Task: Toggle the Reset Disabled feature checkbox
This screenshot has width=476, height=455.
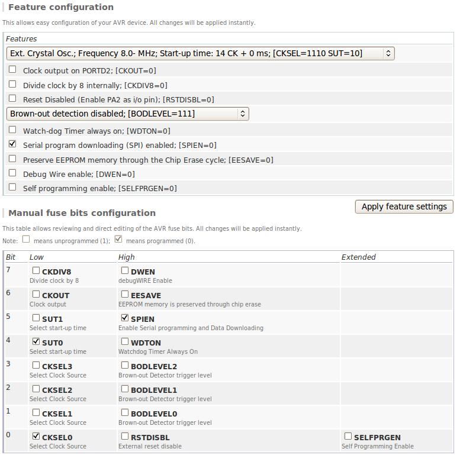Action: point(12,98)
